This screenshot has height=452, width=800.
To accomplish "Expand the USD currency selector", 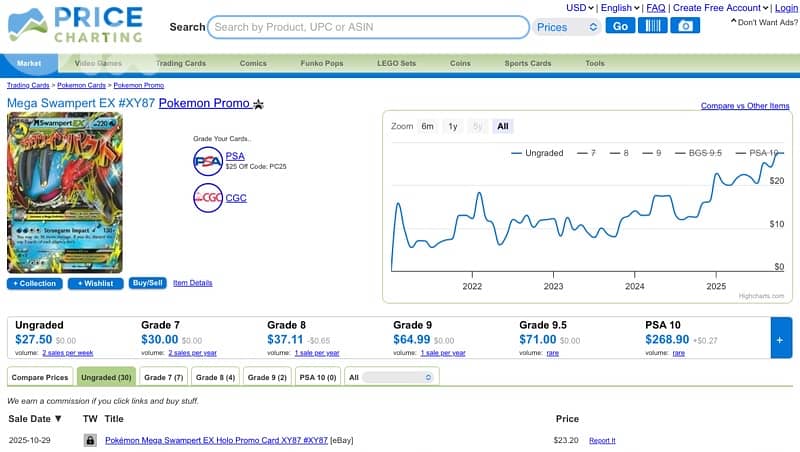I will (x=579, y=8).
